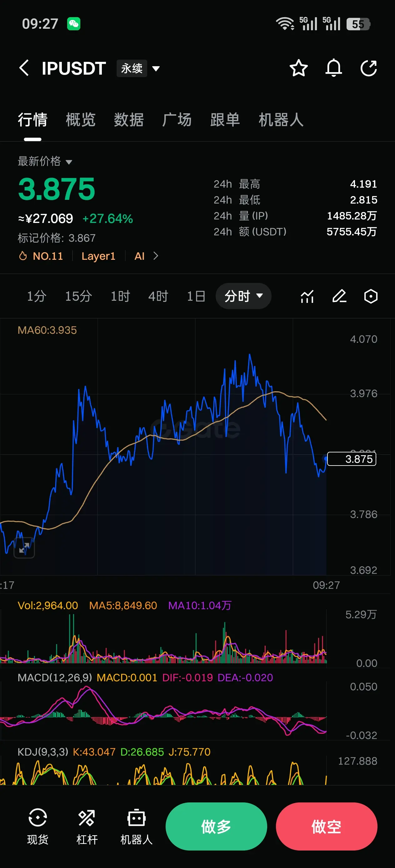Tap the MA60:3.935 indicator label
This screenshot has height=868, width=395.
click(47, 330)
